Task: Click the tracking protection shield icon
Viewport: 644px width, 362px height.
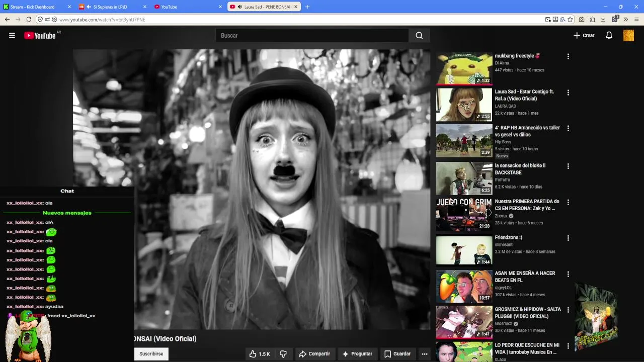Action: click(x=40, y=20)
